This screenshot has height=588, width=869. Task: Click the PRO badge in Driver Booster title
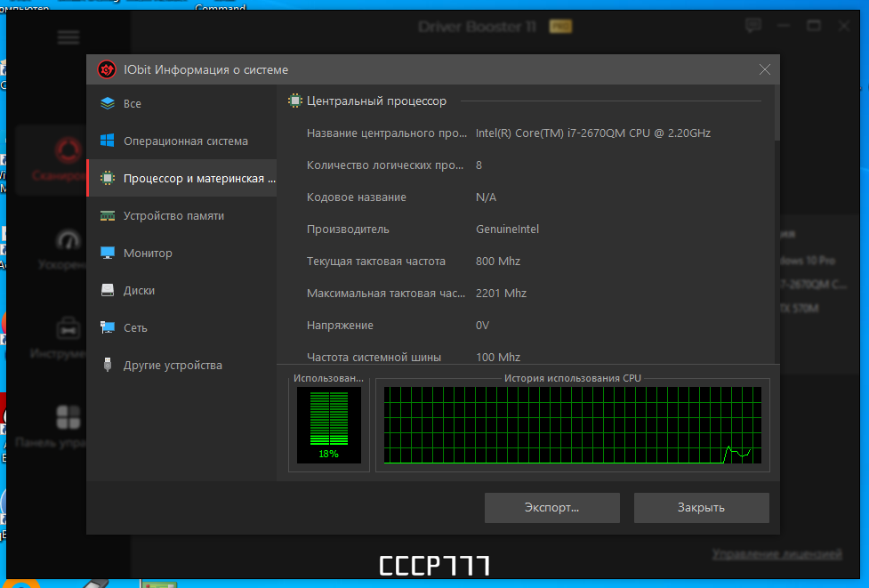tap(560, 26)
